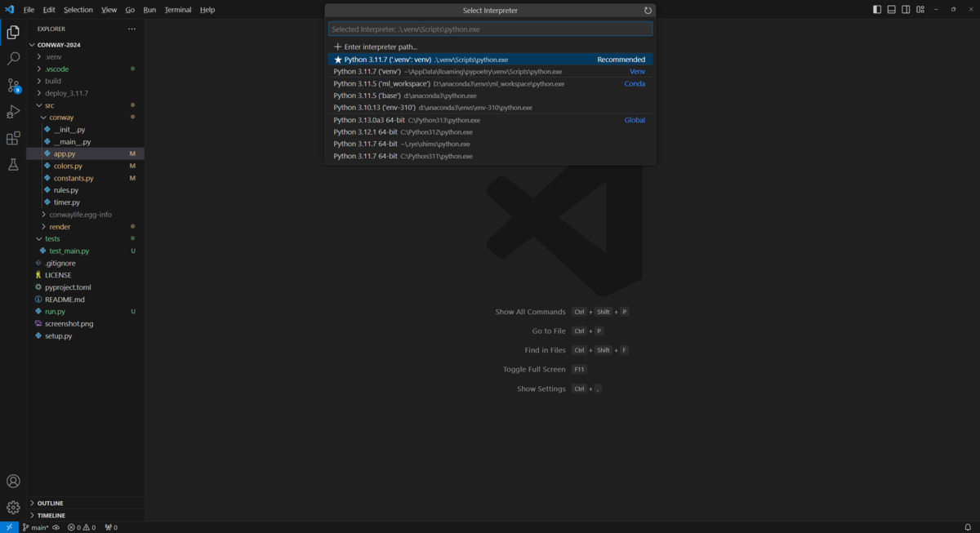Open the Run and Debug view

[x=12, y=111]
